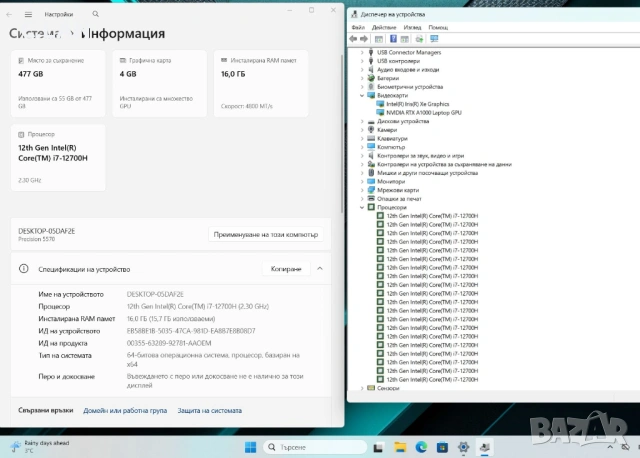Viewport: 640px width, 458px height.
Task: Open the Защита на системата link
Action: [209, 411]
